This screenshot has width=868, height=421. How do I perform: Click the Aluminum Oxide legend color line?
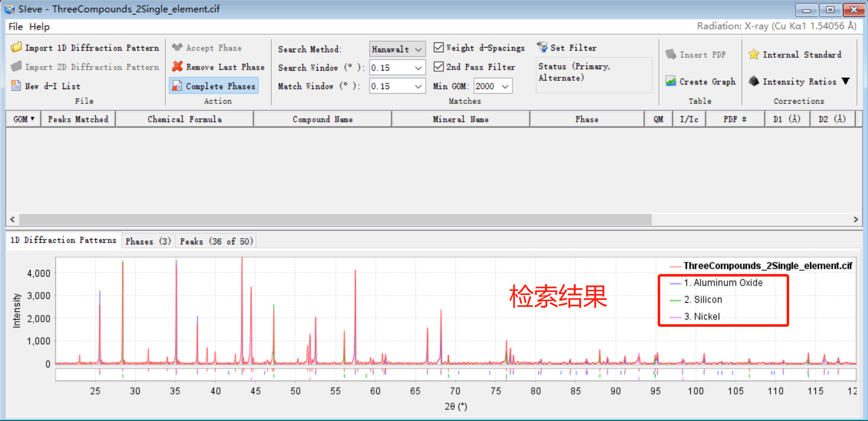[x=675, y=283]
